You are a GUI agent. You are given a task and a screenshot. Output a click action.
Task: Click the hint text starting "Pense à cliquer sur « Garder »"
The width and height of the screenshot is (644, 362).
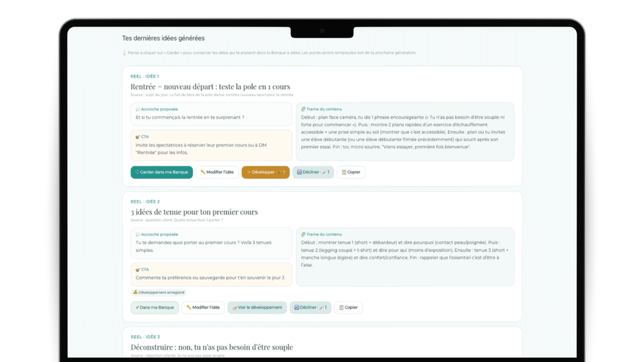[x=272, y=53]
